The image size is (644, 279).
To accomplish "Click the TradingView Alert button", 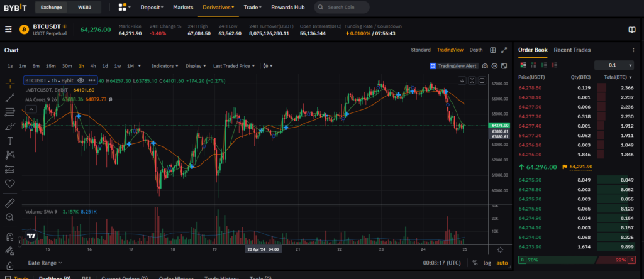I will (453, 66).
